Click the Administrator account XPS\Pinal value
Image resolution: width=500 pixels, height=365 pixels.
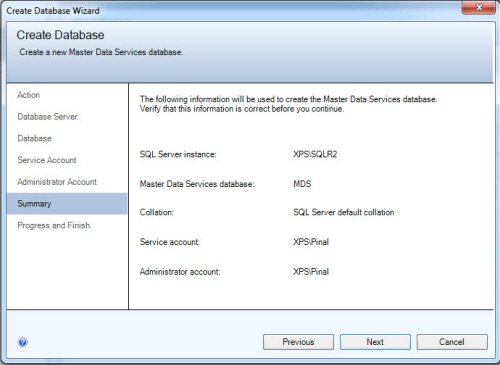pos(311,272)
